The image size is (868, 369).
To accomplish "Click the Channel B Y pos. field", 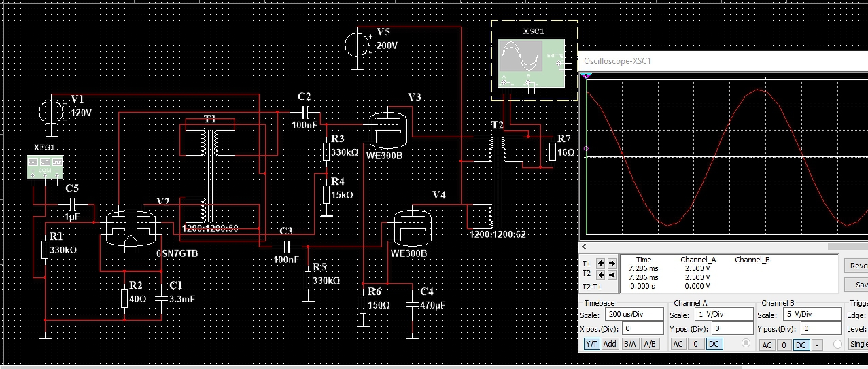I will click(821, 329).
